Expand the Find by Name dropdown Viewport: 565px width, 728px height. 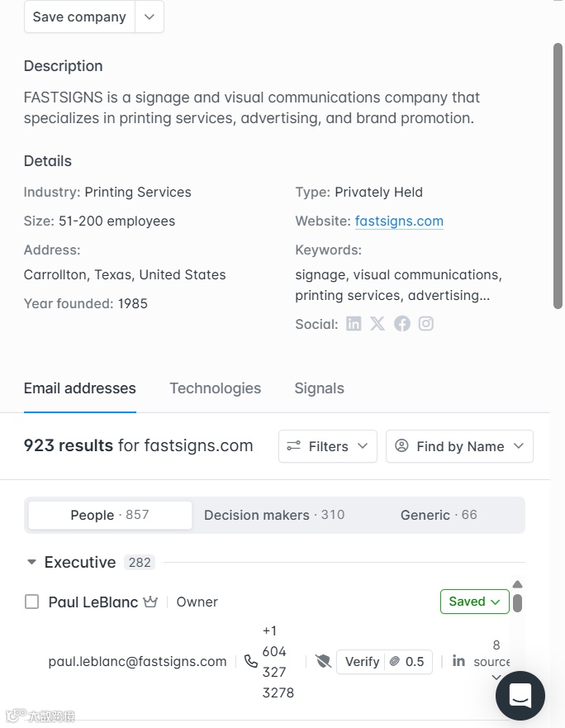pos(459,446)
